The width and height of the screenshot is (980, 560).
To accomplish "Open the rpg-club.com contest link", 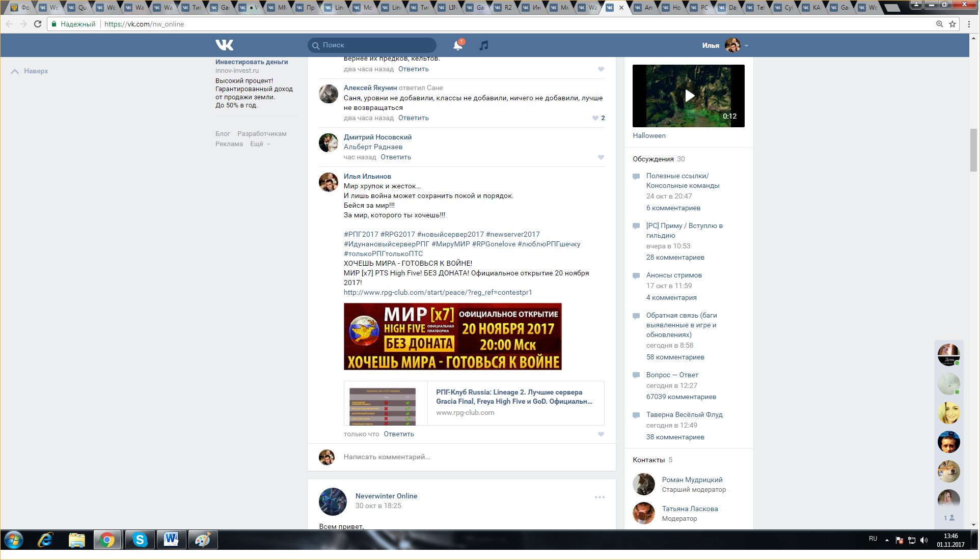I will point(438,293).
